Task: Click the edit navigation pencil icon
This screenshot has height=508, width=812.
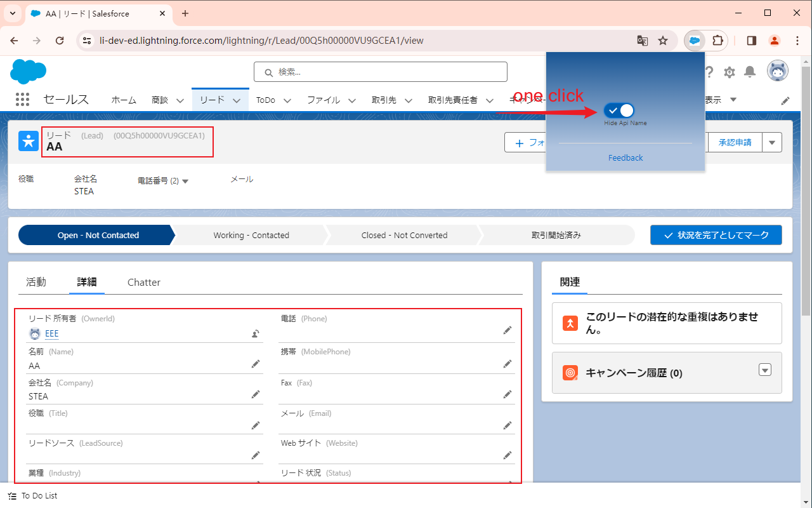Action: coord(785,100)
